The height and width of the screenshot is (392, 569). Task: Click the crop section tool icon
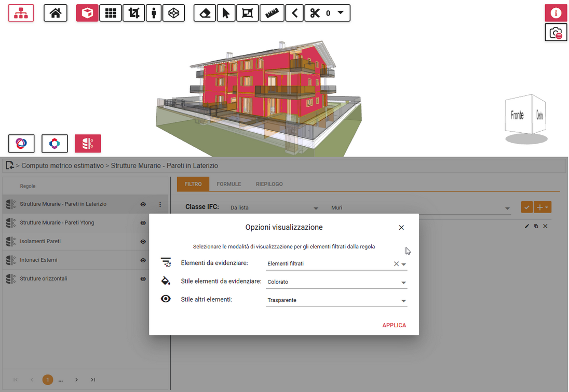click(x=134, y=13)
